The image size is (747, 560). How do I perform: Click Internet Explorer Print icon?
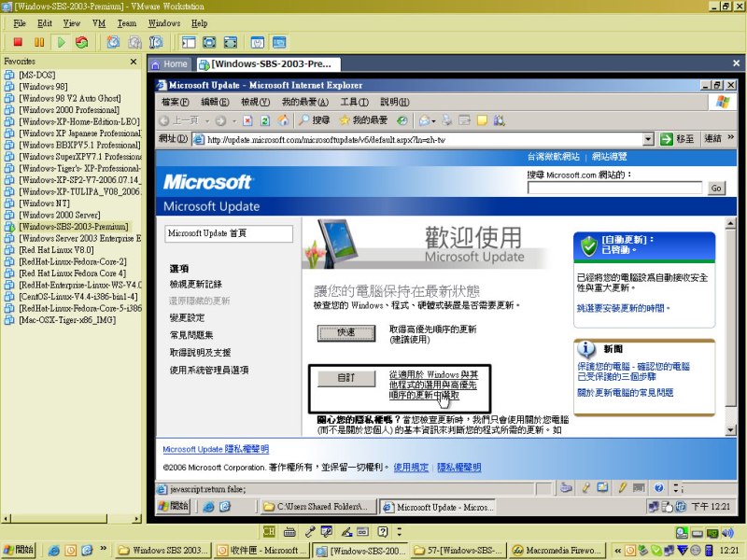click(x=446, y=120)
